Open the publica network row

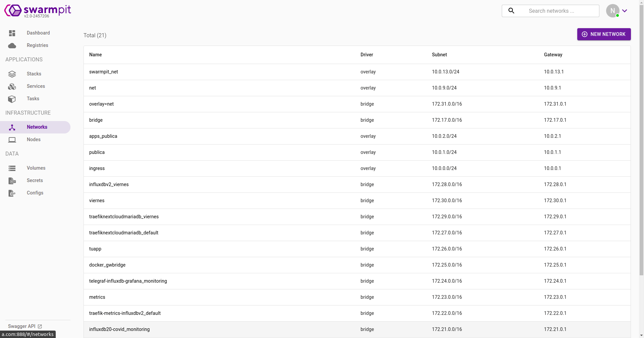pos(357,152)
